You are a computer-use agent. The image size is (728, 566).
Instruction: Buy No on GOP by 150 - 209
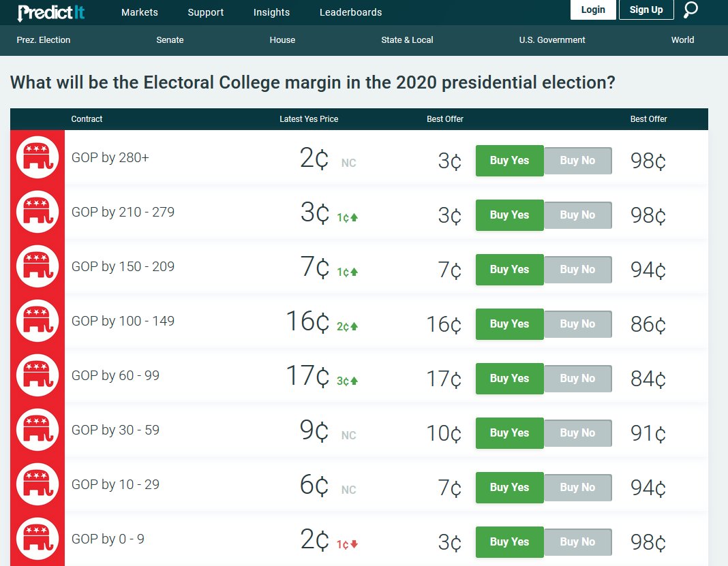577,270
